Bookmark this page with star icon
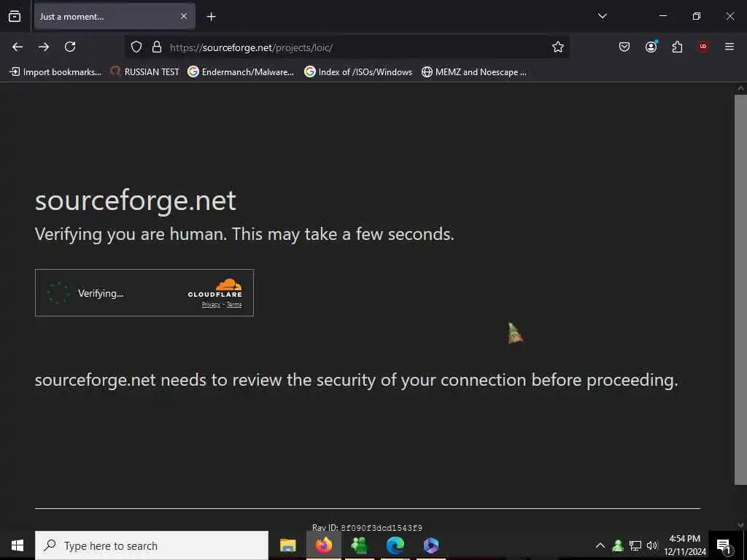 [x=558, y=47]
